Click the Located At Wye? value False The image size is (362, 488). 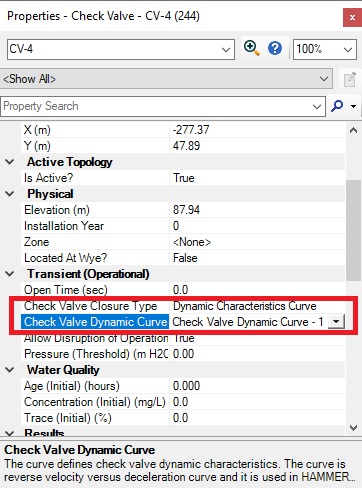click(x=185, y=258)
